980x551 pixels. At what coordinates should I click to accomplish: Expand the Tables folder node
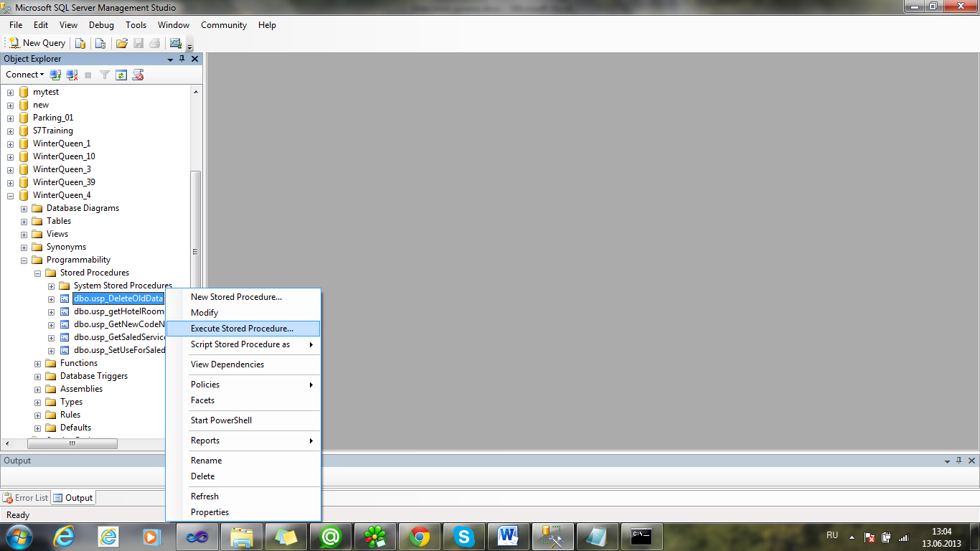click(x=24, y=221)
